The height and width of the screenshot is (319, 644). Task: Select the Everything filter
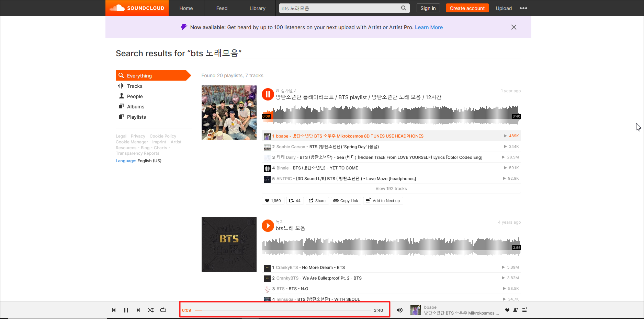click(153, 75)
